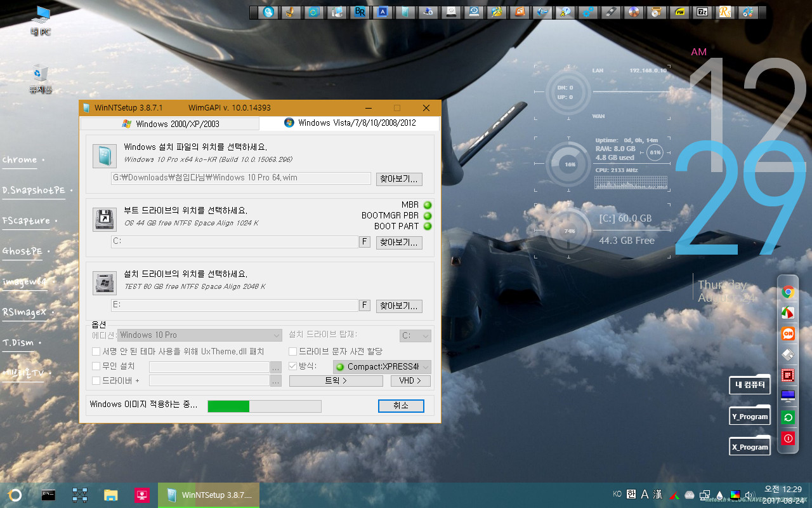
Task: Click the Start circle button on taskbar
Action: pyautogui.click(x=15, y=495)
